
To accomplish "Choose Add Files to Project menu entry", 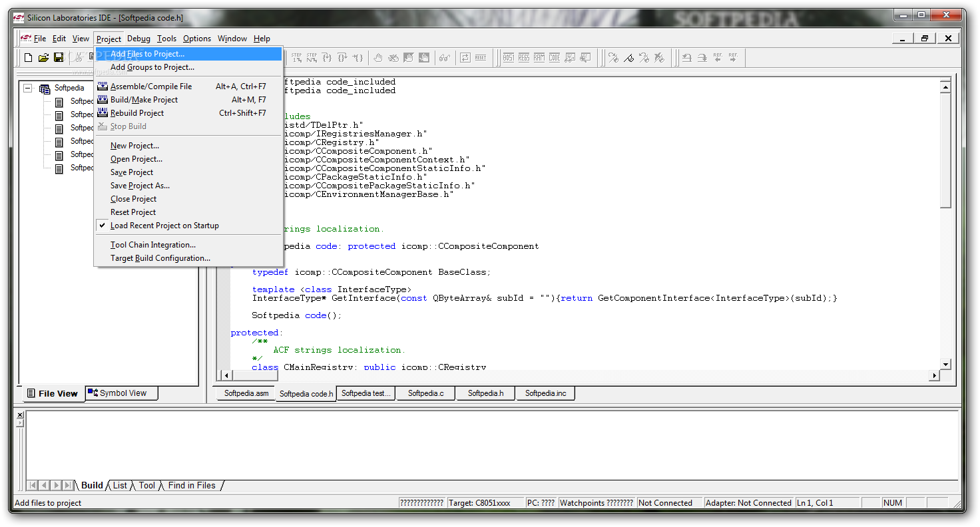I will tap(188, 54).
